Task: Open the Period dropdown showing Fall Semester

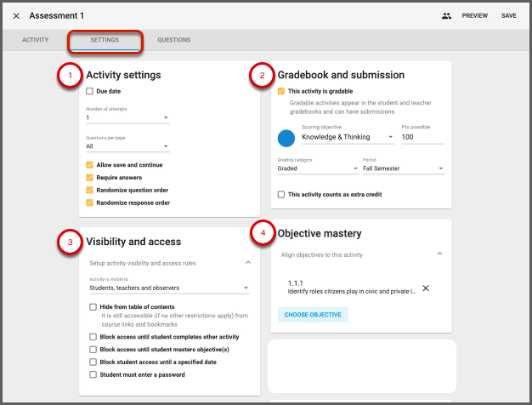Action: tap(404, 168)
